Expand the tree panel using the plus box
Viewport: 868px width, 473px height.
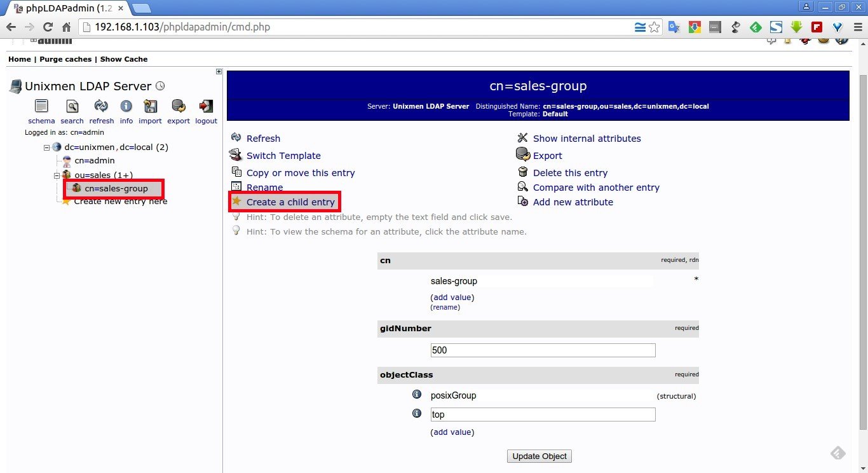click(219, 71)
